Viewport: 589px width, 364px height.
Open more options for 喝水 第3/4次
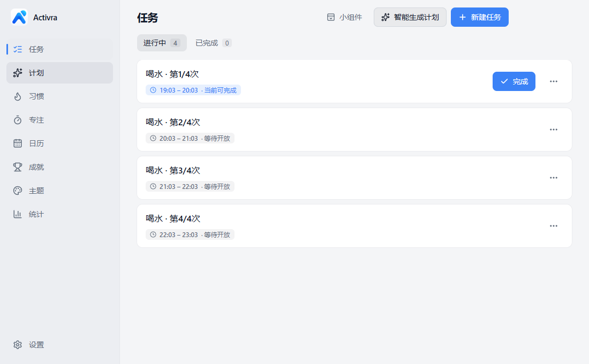[x=554, y=178]
